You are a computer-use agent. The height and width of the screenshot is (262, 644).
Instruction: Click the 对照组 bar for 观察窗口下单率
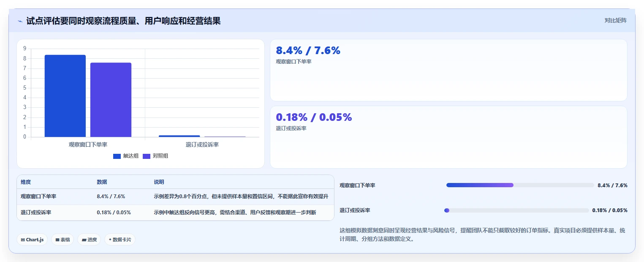click(111, 100)
